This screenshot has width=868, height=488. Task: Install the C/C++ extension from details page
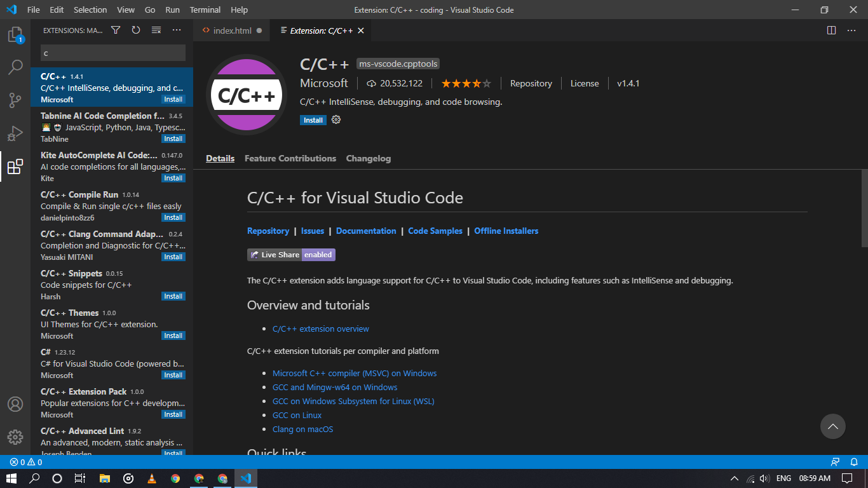[x=313, y=119]
